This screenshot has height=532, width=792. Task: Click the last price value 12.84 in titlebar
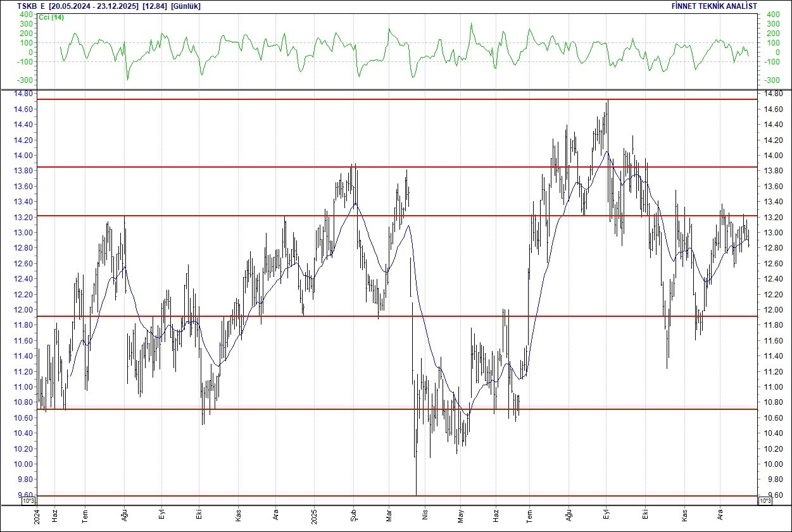click(x=156, y=5)
